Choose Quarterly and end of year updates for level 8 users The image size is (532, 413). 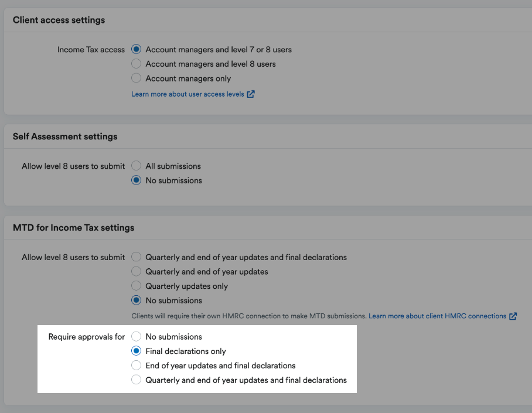click(136, 271)
